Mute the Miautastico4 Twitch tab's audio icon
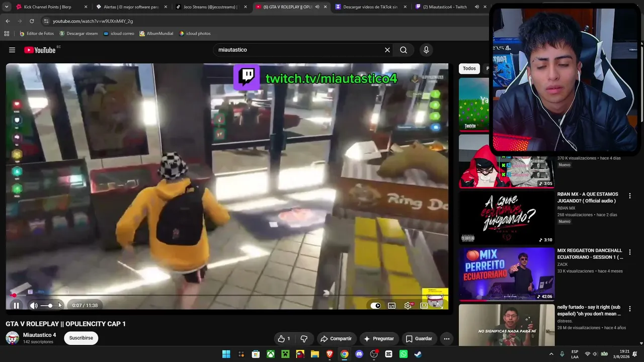 point(476,7)
